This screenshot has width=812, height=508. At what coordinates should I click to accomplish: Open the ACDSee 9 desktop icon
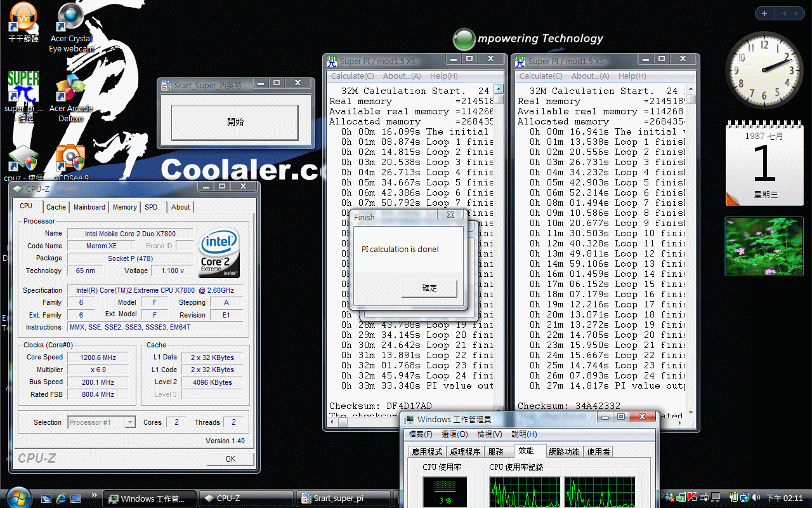[x=71, y=163]
